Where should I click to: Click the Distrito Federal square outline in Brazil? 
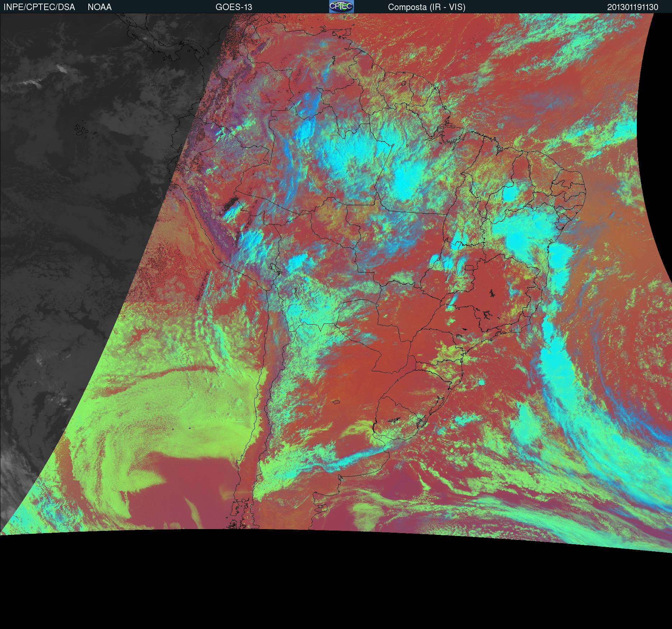pos(469,268)
